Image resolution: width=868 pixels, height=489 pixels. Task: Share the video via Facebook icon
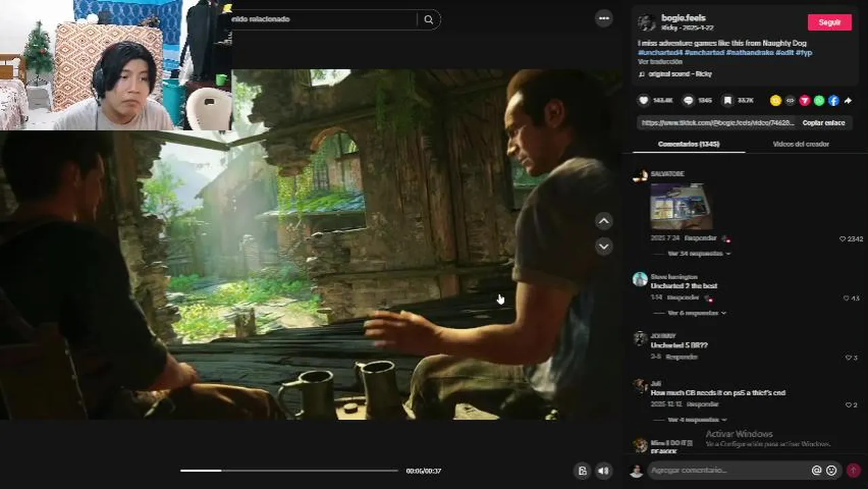tap(833, 101)
